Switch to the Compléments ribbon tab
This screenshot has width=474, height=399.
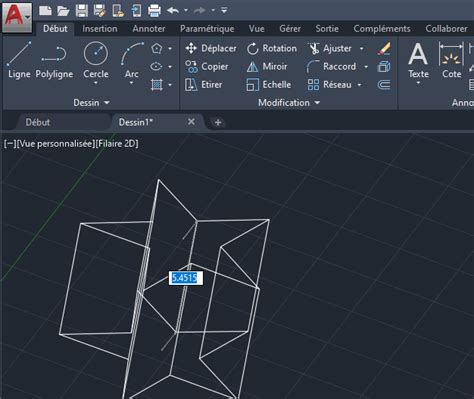point(382,29)
